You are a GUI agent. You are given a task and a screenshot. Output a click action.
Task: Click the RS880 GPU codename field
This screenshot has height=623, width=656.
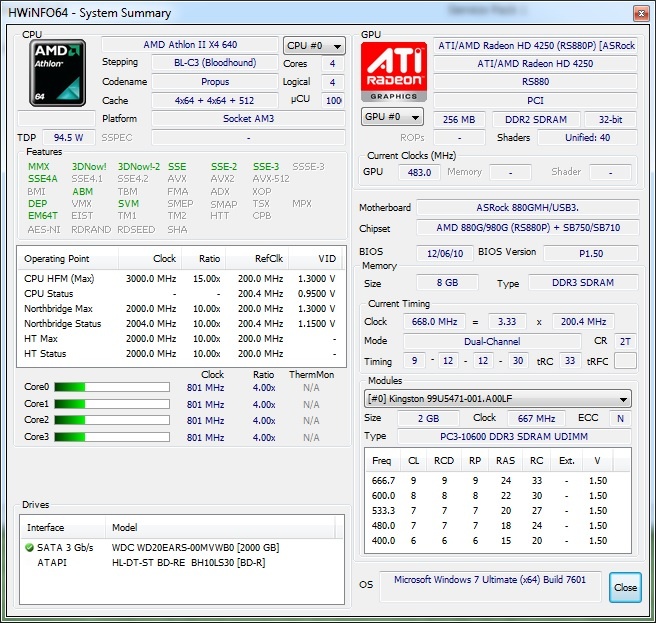(536, 82)
